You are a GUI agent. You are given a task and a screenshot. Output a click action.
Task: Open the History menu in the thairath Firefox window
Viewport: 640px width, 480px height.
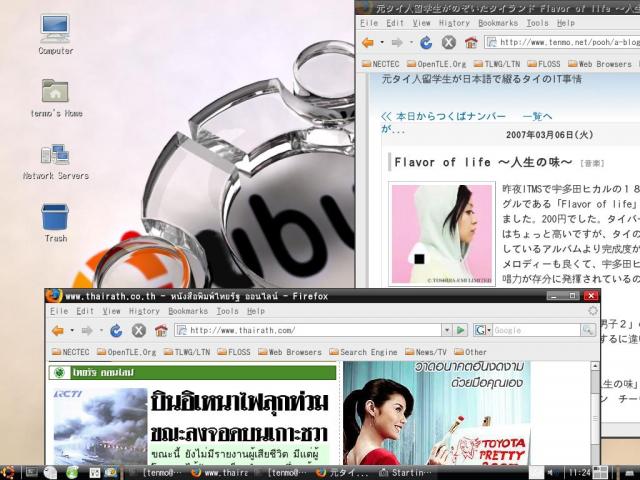(144, 311)
